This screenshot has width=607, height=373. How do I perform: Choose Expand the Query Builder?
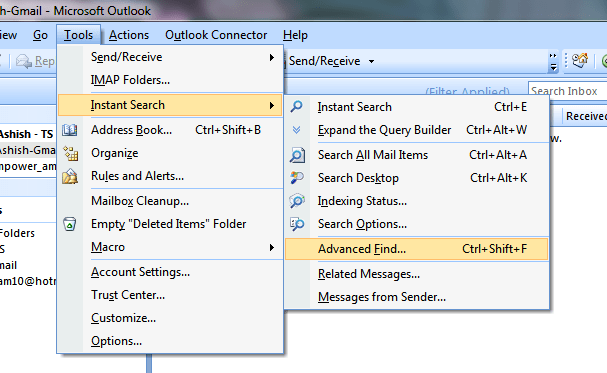click(417, 130)
